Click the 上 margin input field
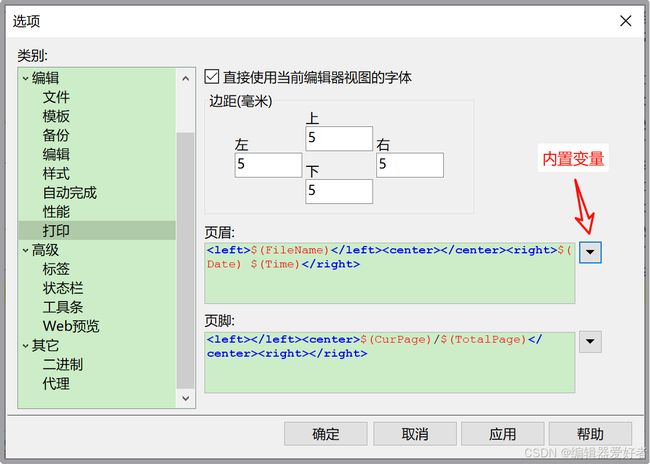 click(339, 138)
